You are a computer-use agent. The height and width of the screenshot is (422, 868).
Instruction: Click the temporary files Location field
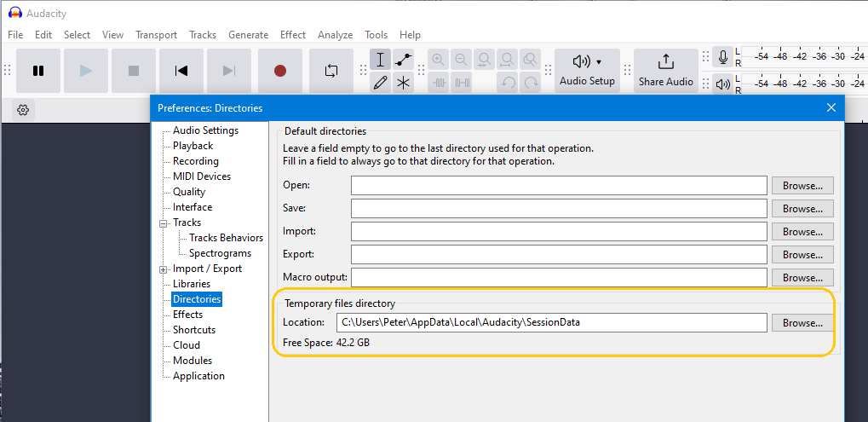click(552, 323)
